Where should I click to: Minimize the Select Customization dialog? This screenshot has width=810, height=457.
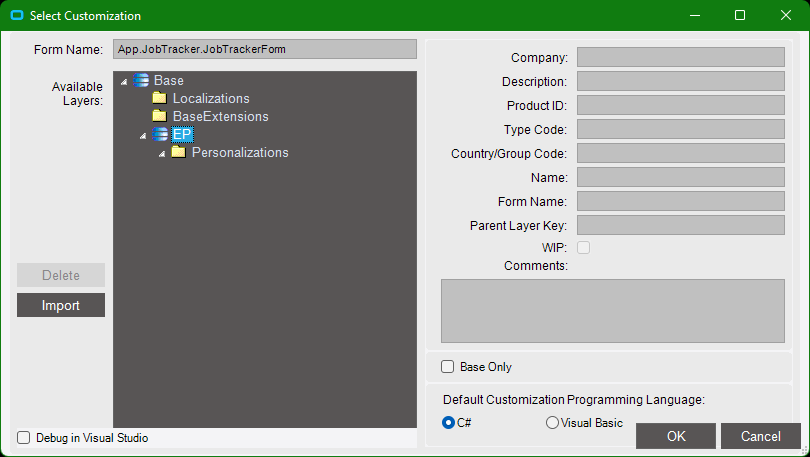(695, 15)
